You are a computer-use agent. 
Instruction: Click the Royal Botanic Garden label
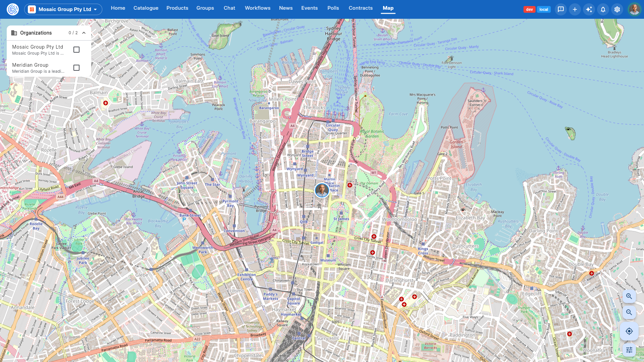372,134
